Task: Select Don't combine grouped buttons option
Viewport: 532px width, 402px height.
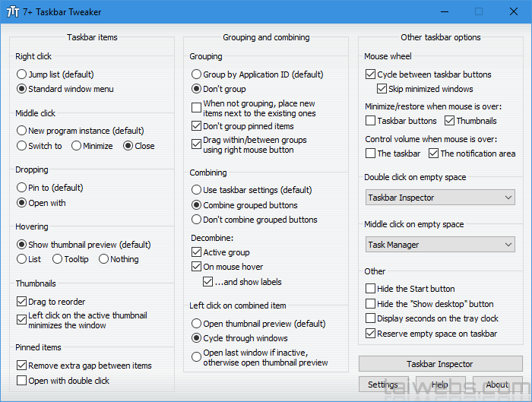Action: 197,220
